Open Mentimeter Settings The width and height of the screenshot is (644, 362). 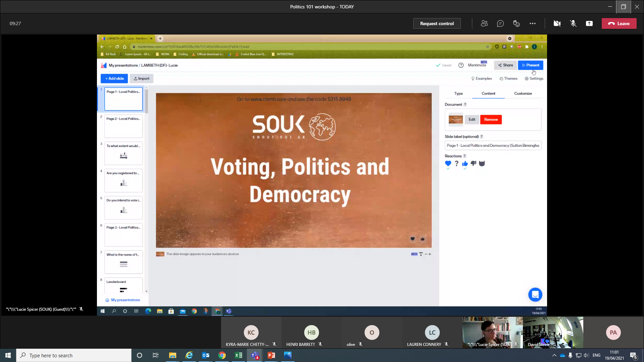pos(534,78)
